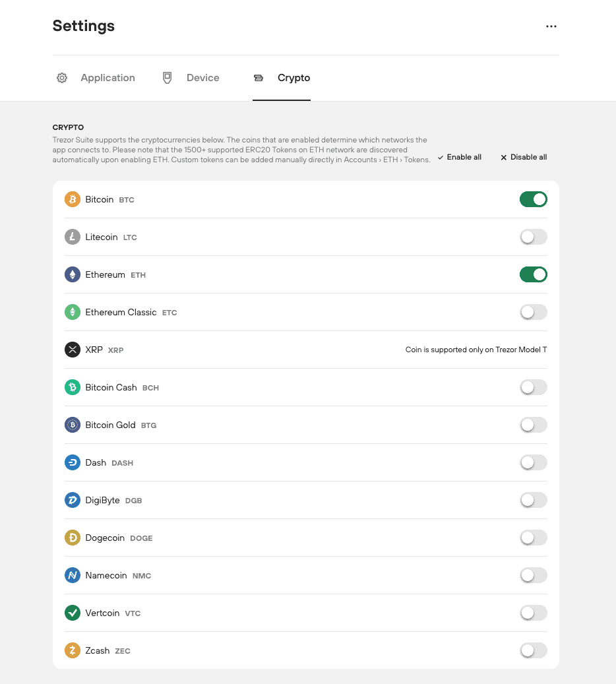
Task: Switch to the Device tab
Action: click(x=191, y=78)
